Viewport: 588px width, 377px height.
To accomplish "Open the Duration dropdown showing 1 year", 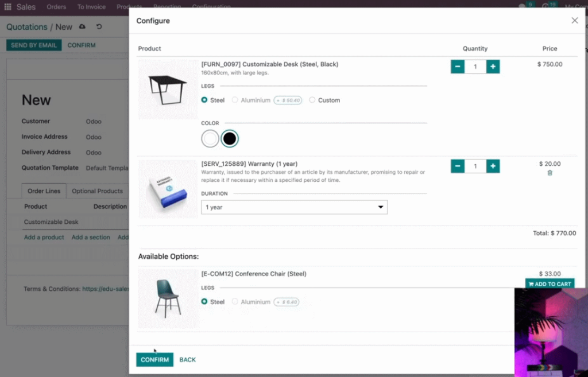I will tap(295, 207).
